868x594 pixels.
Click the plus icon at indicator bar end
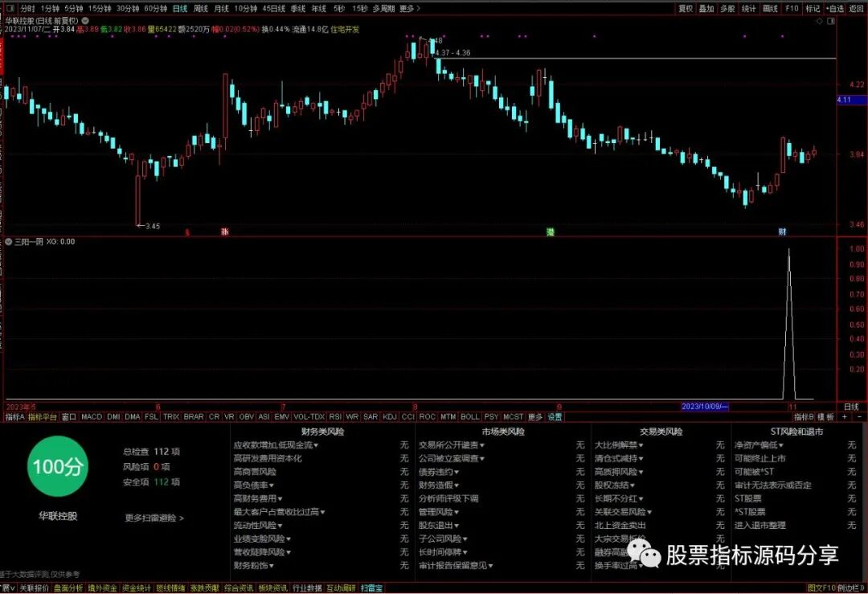[845, 417]
